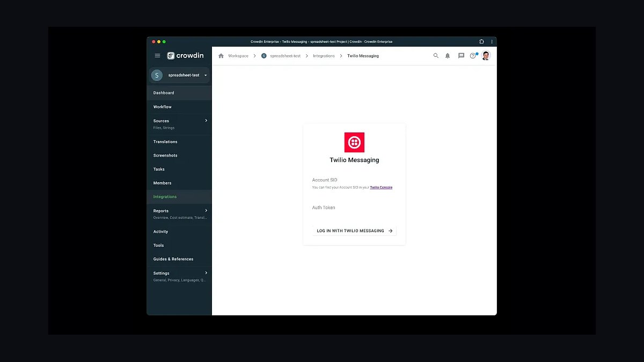Open the help question mark icon

click(x=473, y=56)
